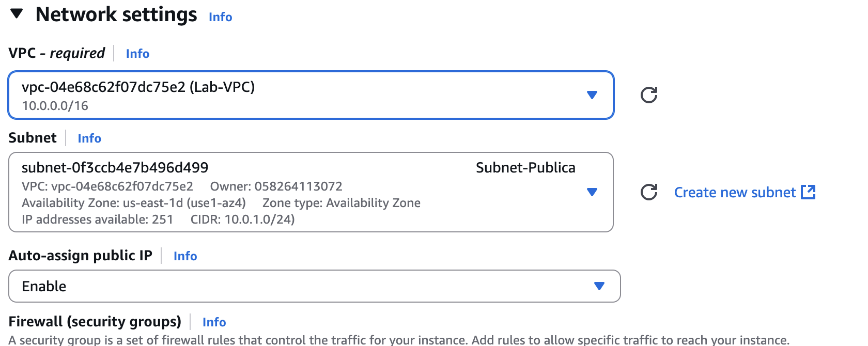Click the VPC - required label
The image size is (868, 346).
point(57,53)
